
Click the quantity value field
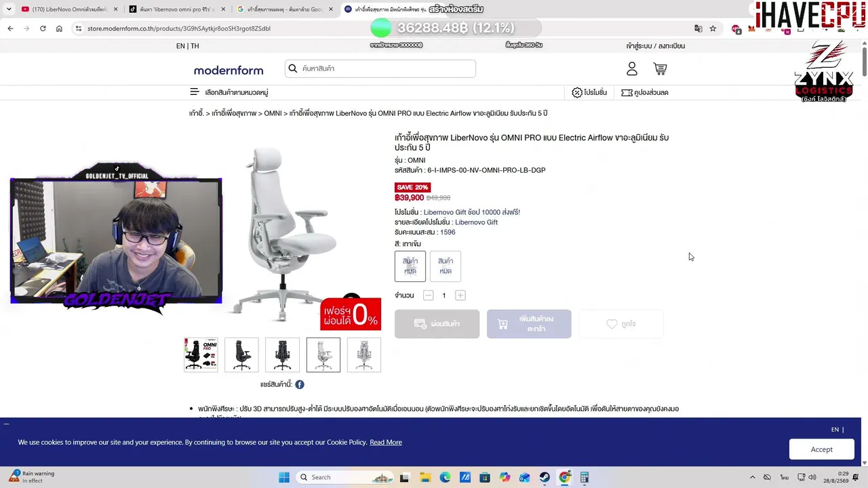[444, 296]
